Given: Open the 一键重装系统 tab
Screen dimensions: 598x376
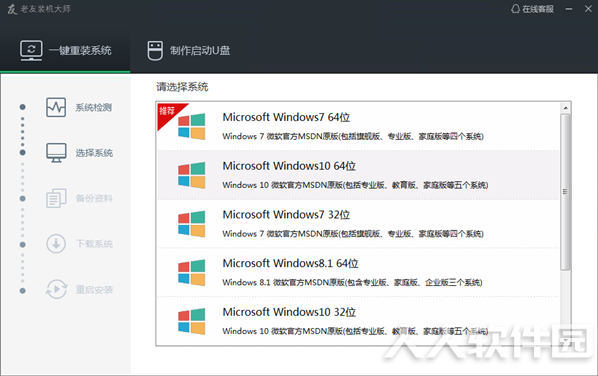Looking at the screenshot, I should (x=65, y=50).
